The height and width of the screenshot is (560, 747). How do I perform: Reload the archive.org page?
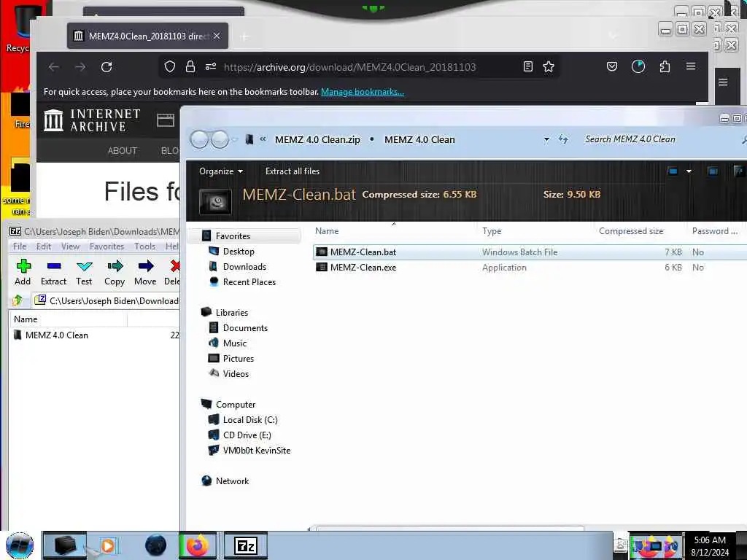coord(107,67)
